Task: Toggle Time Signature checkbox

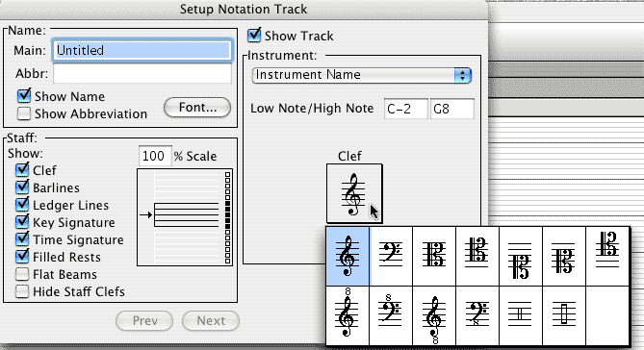Action: pyautogui.click(x=22, y=239)
